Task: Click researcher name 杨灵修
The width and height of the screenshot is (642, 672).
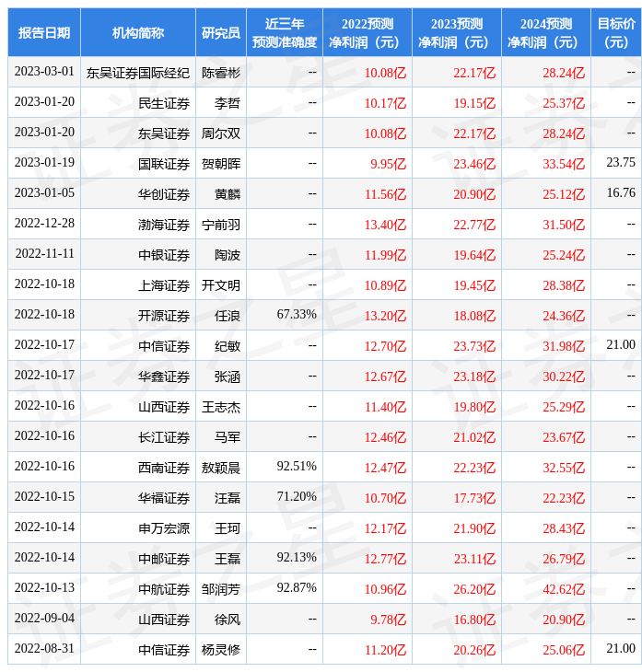Action: (x=221, y=651)
